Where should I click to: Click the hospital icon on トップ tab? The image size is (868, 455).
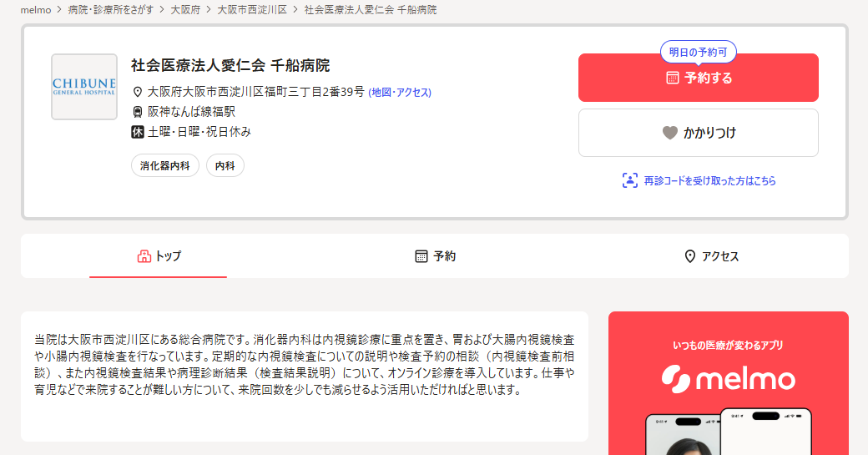tap(144, 256)
